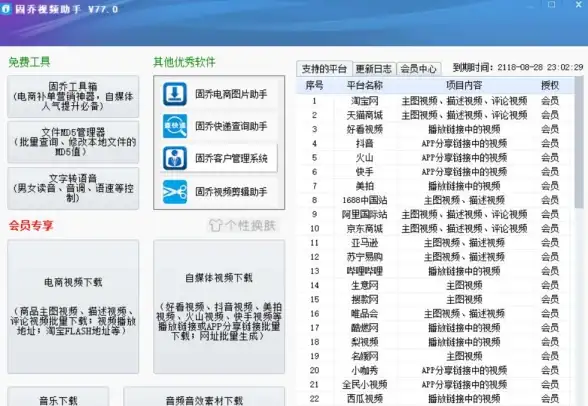Select the 亚马逊 row
This screenshot has width=588, height=406.
pyautogui.click(x=435, y=243)
